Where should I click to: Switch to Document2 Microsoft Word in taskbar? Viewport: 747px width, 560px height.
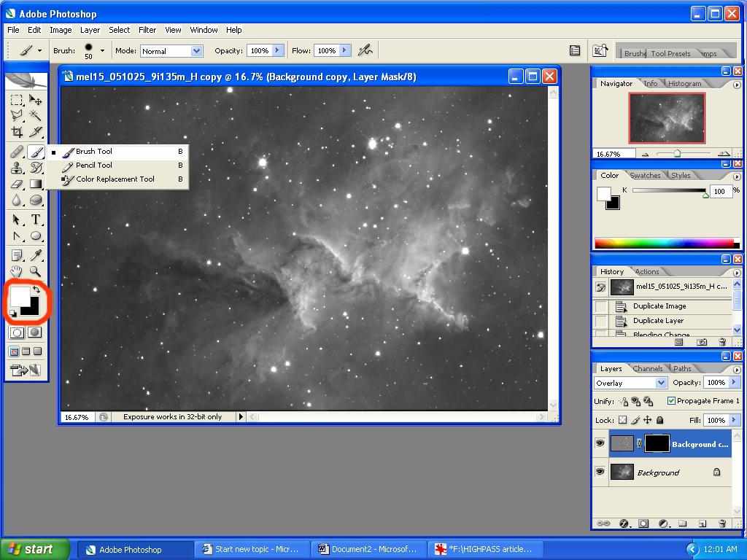click(x=368, y=549)
